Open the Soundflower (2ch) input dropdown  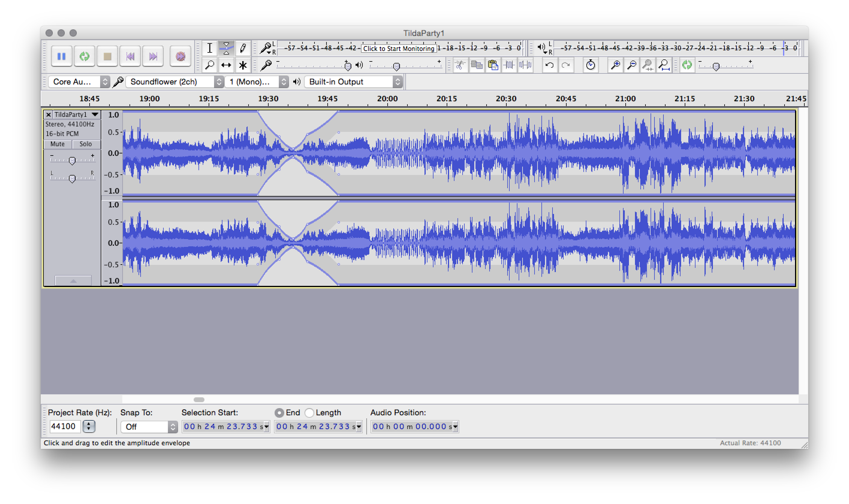click(174, 82)
